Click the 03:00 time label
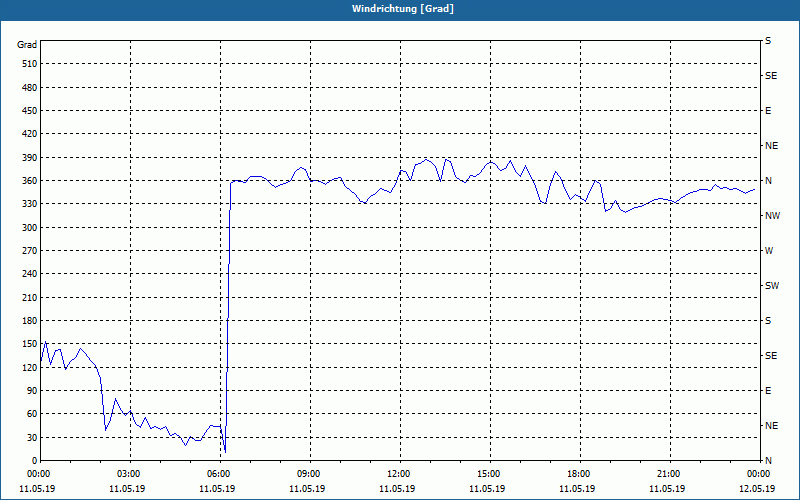Viewport: 800px width, 500px height. tap(128, 474)
